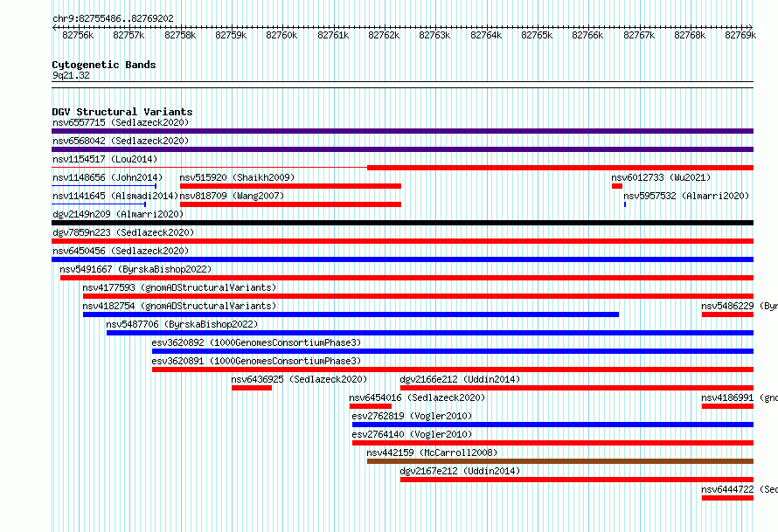Open dgv7859n223 (Sedlazeck2020) label
Screen dimensions: 778x532
point(123,232)
